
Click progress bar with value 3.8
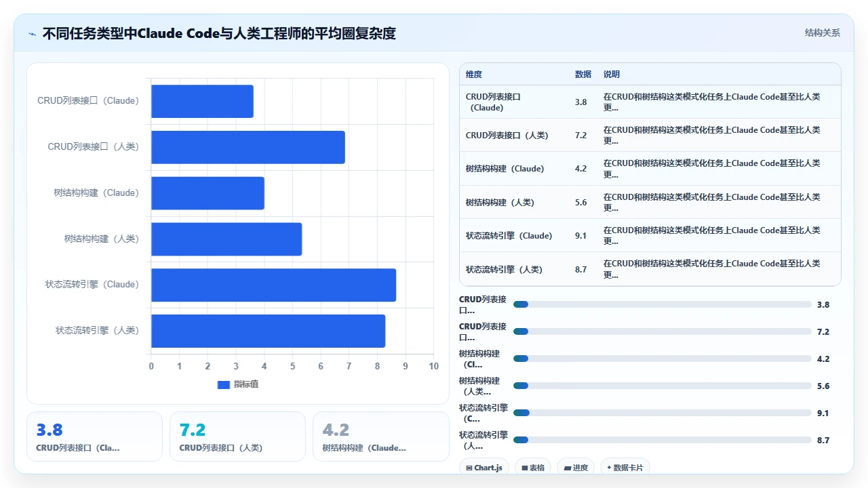(663, 304)
